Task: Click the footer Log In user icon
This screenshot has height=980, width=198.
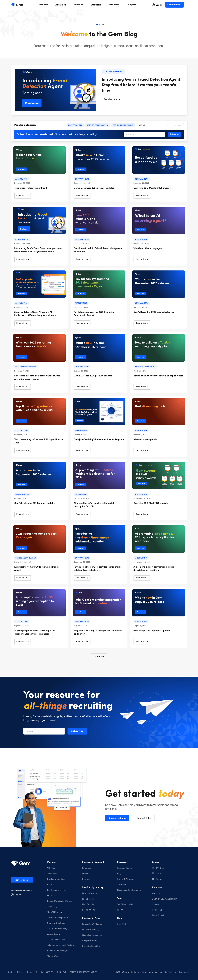Action: click(13, 895)
